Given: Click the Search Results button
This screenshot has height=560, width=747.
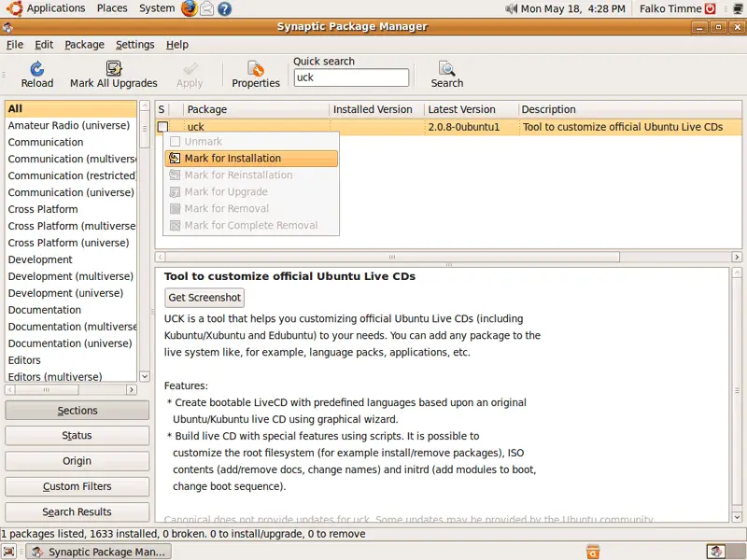Looking at the screenshot, I should [x=77, y=511].
